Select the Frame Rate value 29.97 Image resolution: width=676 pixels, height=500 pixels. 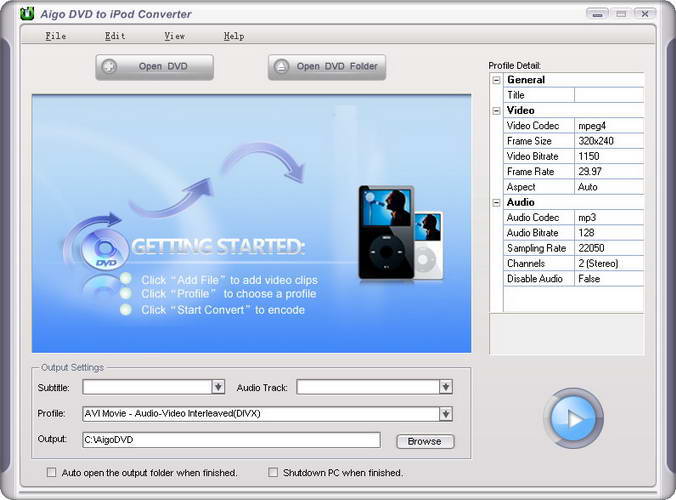click(609, 172)
